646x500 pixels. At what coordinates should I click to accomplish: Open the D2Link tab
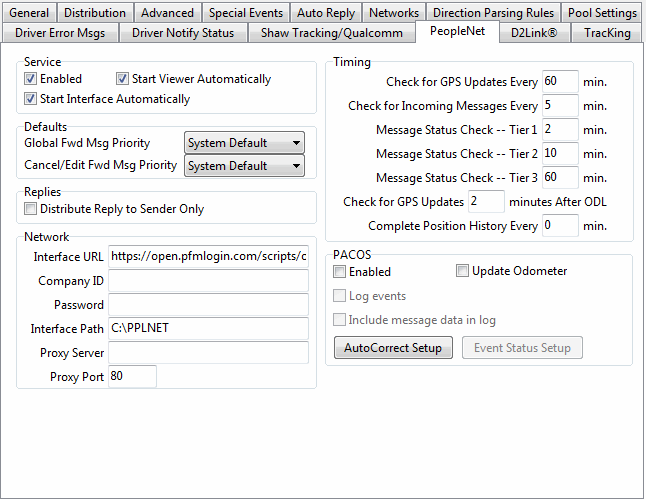[x=534, y=33]
